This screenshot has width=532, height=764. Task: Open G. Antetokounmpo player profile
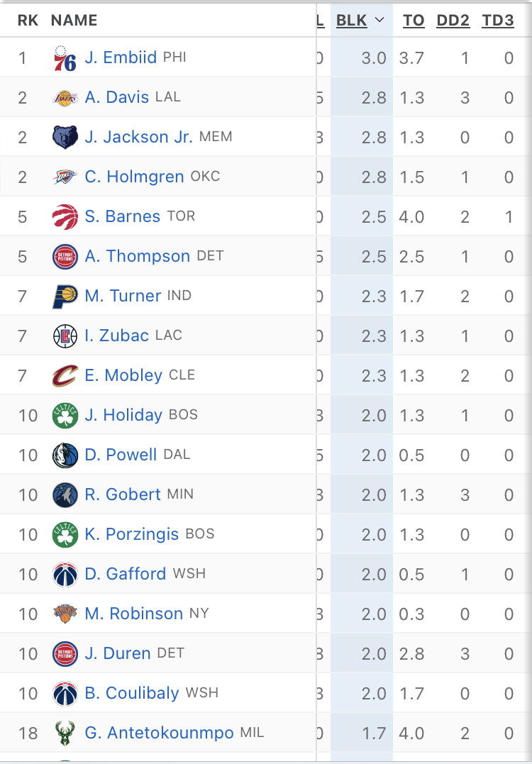(x=160, y=733)
